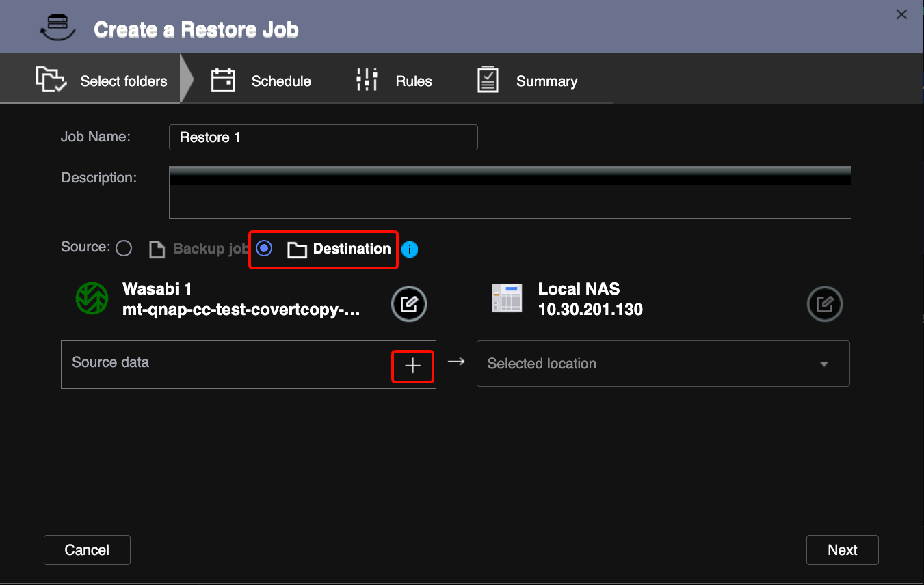Viewport: 924px width, 585px height.
Task: Click the green Wasabi logo icon
Action: click(92, 299)
